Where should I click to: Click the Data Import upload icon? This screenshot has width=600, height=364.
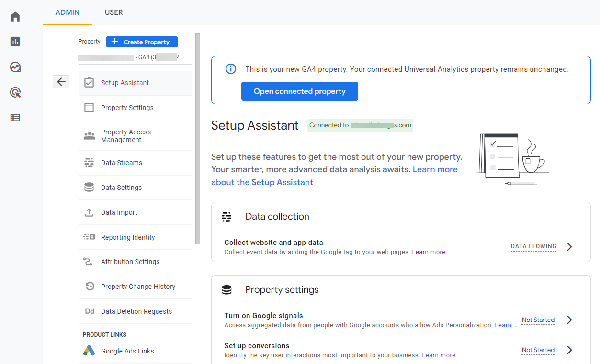(89, 212)
